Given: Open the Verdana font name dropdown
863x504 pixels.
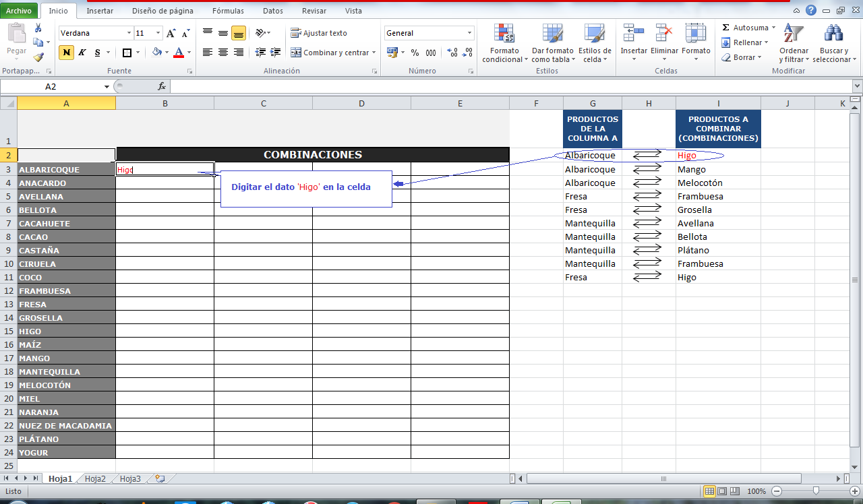Looking at the screenshot, I should coord(129,33).
